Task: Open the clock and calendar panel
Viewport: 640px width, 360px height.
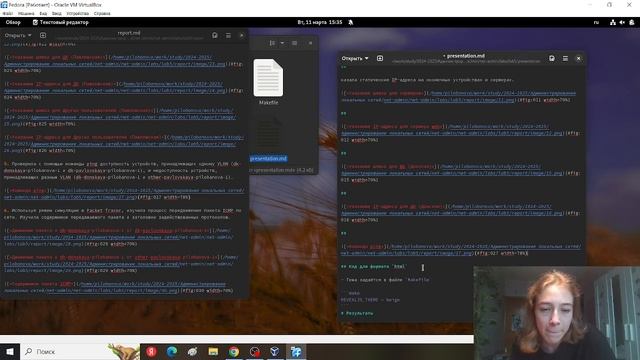Action: [x=320, y=22]
